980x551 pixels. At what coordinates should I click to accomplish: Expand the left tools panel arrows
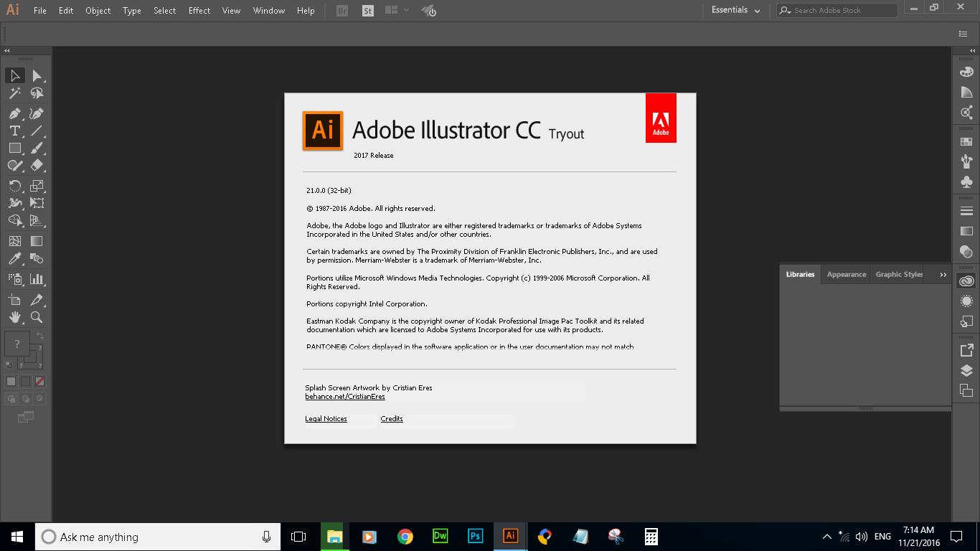point(7,51)
